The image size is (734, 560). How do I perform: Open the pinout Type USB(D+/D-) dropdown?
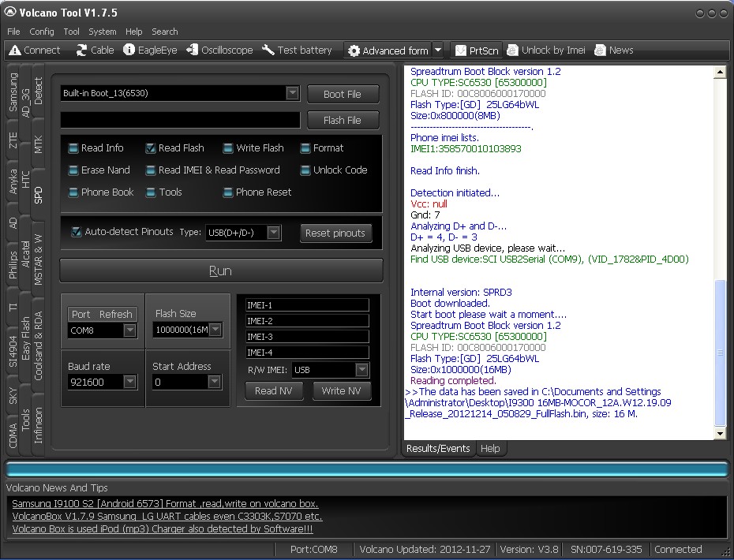coord(274,232)
